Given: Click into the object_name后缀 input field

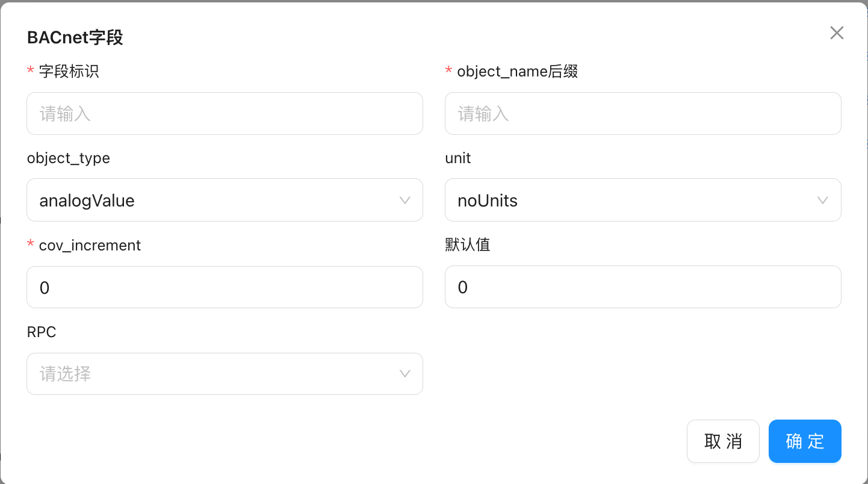Looking at the screenshot, I should tap(642, 114).
